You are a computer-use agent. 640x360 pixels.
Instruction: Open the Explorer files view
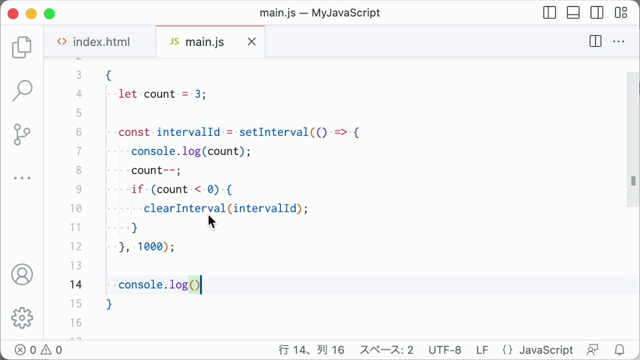coord(22,47)
